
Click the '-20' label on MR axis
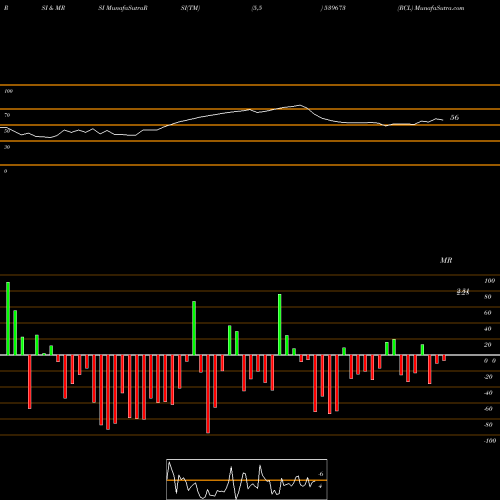tap(488, 377)
